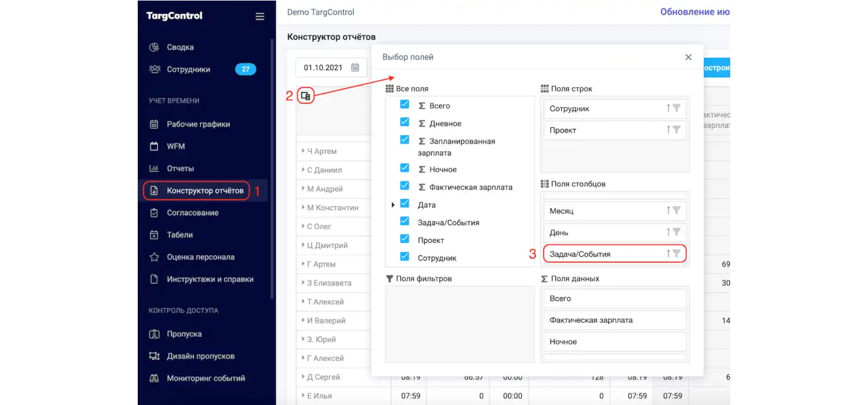Image resolution: width=868 pixels, height=405 pixels.
Task: Uncheck the Ночное checkbox
Action: pyautogui.click(x=404, y=169)
